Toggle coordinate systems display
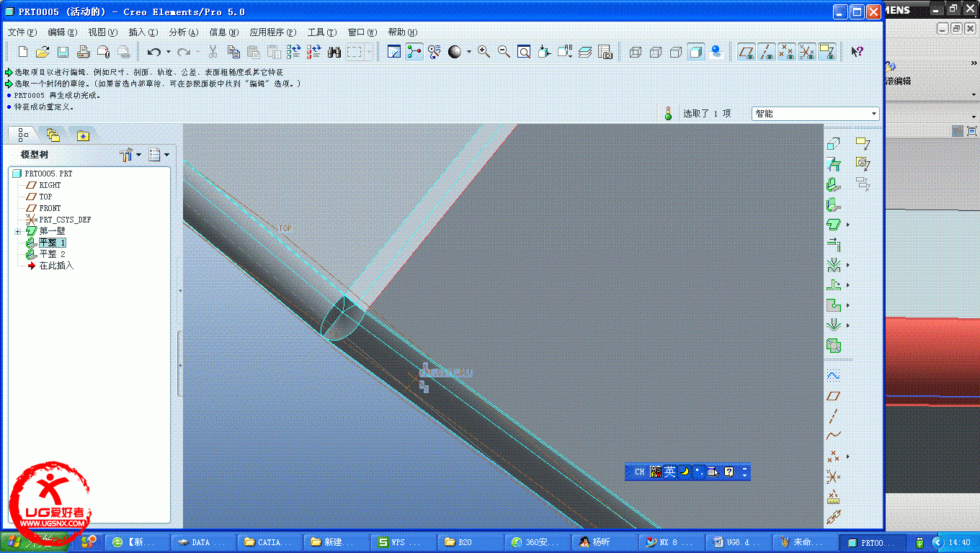980x553 pixels. (807, 52)
